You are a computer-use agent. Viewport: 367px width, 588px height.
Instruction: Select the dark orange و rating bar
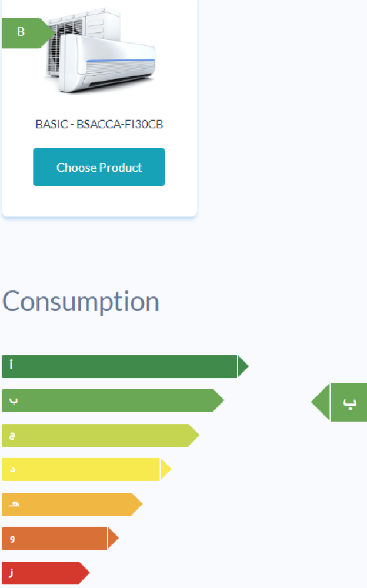60,538
